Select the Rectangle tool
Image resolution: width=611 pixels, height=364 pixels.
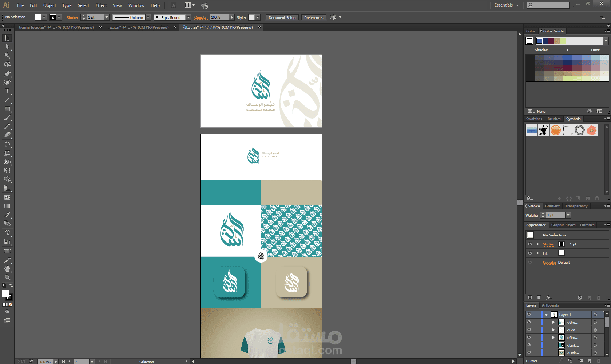point(7,109)
